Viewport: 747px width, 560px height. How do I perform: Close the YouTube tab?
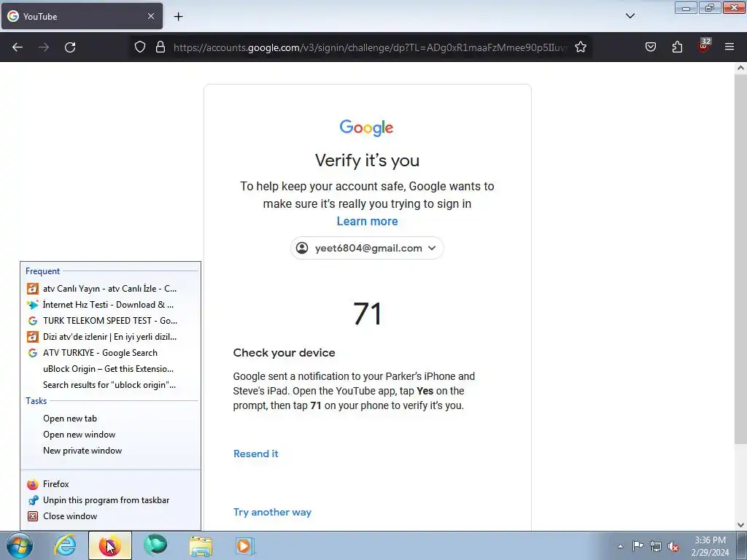click(150, 16)
